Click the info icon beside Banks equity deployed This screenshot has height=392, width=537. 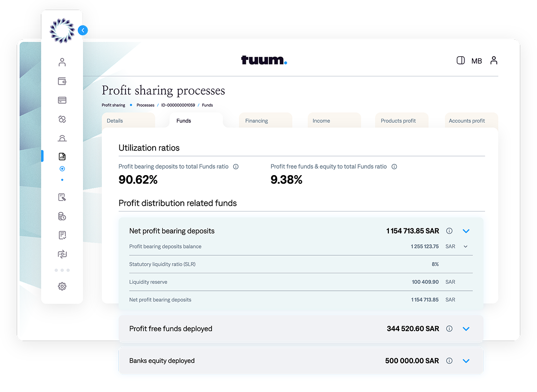[449, 361]
